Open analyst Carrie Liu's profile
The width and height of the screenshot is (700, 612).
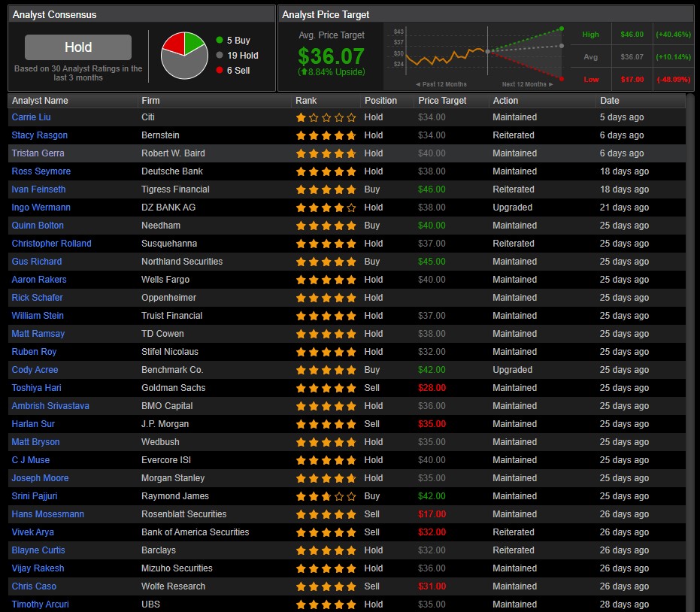(31, 117)
